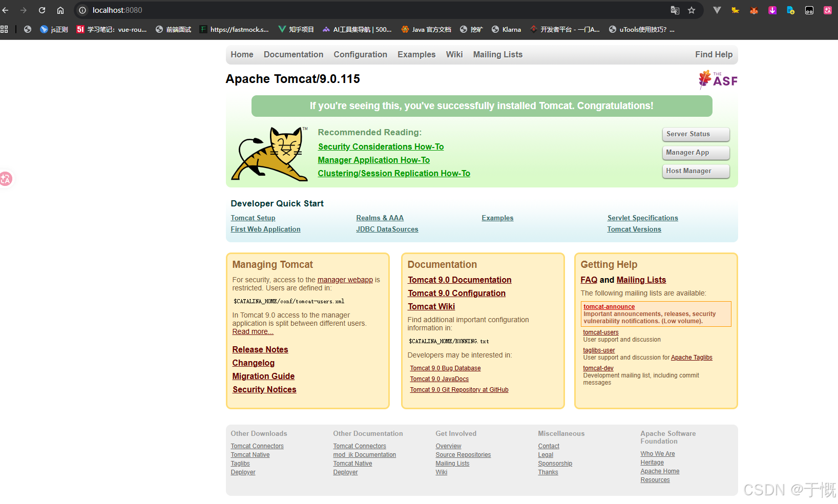Click the Manager App button
The width and height of the screenshot is (838, 504).
click(696, 153)
